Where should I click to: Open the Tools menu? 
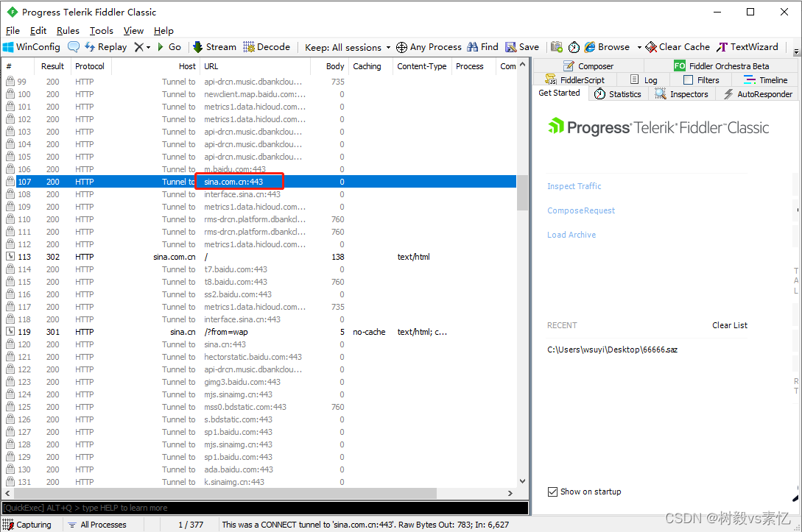102,31
